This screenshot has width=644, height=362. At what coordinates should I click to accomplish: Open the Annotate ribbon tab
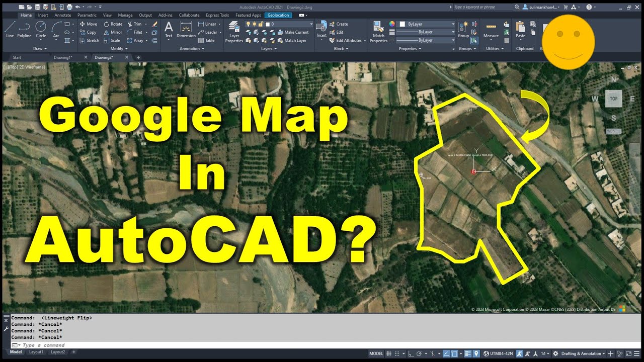click(63, 15)
